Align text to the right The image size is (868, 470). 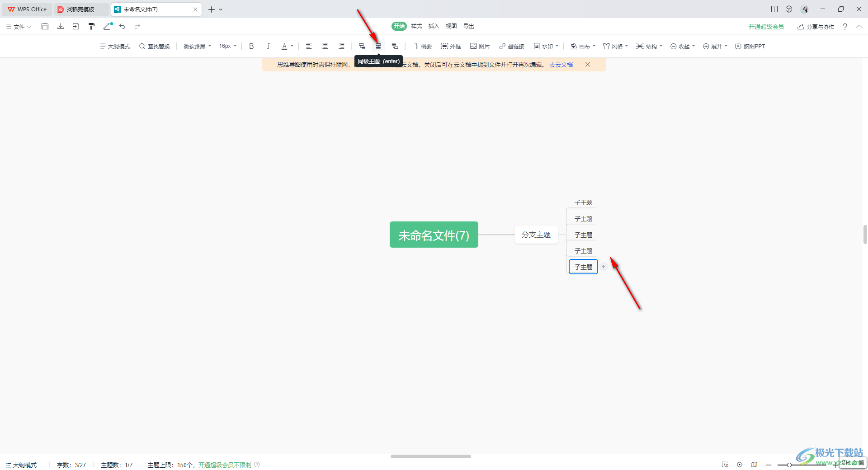coord(341,46)
